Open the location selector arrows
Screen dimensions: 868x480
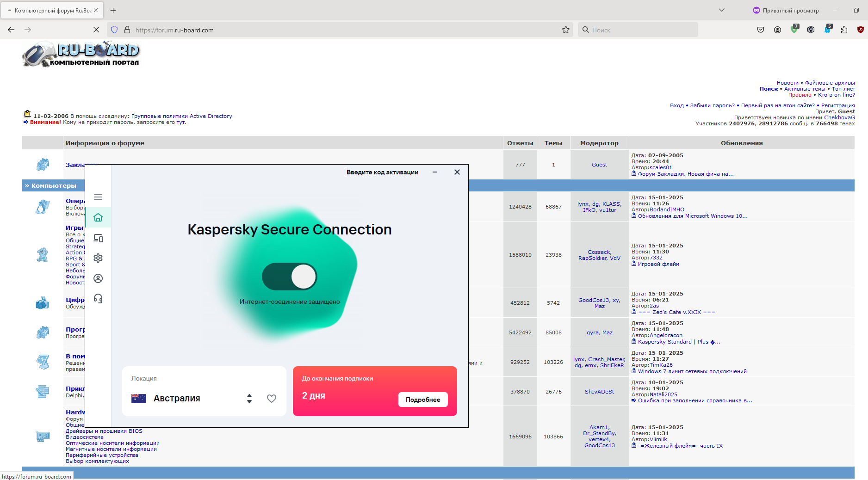pyautogui.click(x=249, y=399)
